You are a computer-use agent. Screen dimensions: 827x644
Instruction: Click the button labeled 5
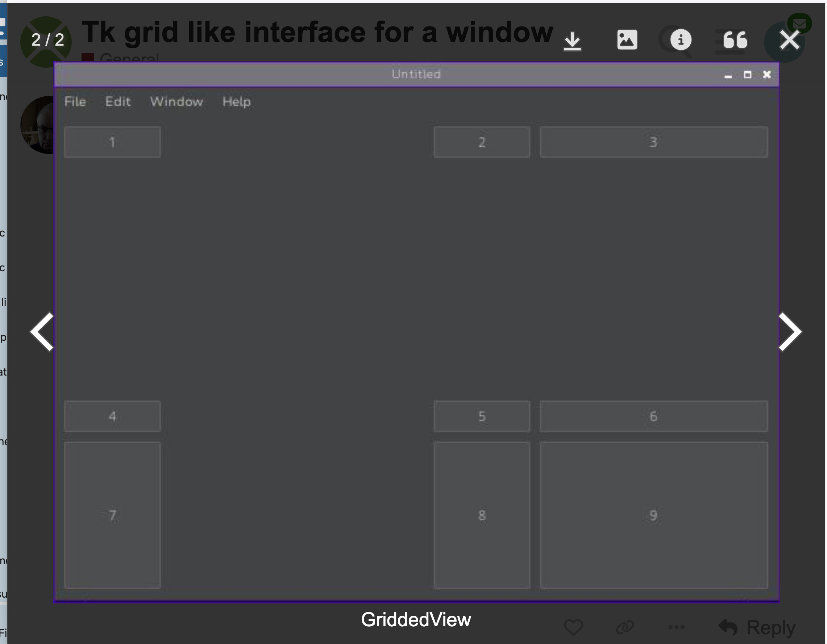(482, 416)
